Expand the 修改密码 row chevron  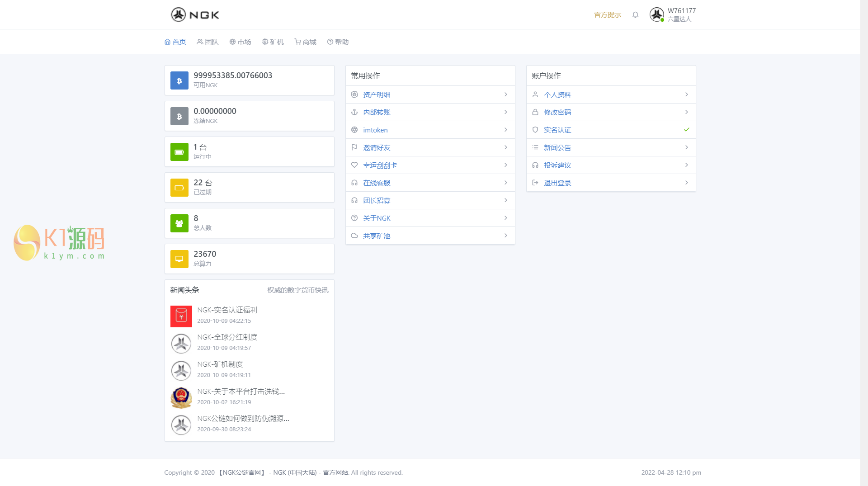pos(687,112)
